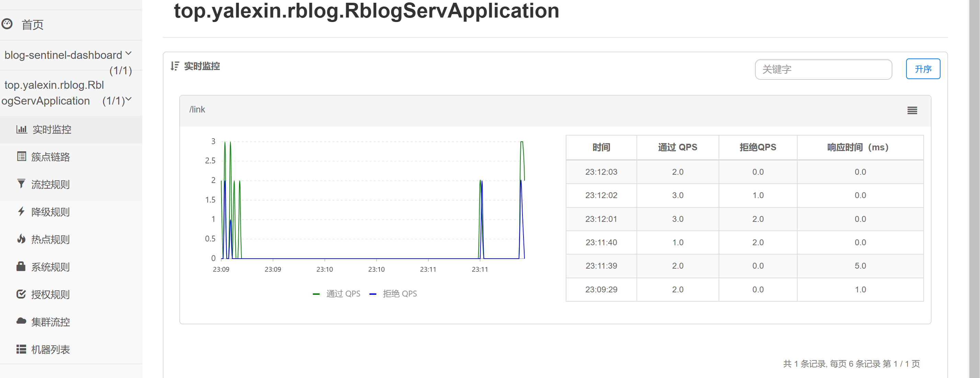The image size is (980, 378).
Task: Click the filter icon for 流控规则
Action: (21, 184)
